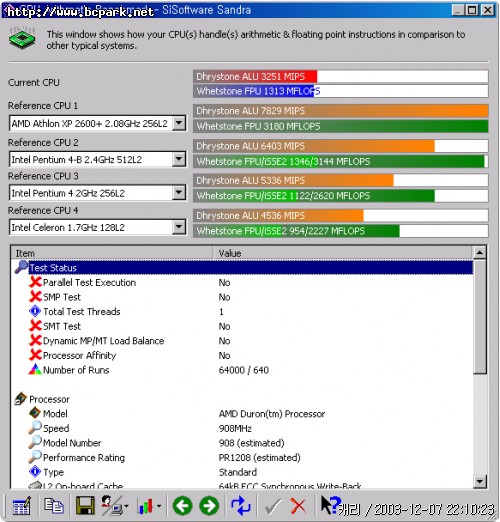Click the 'Parallel Test Execution' label
The width and height of the screenshot is (500, 522).
coord(89,282)
